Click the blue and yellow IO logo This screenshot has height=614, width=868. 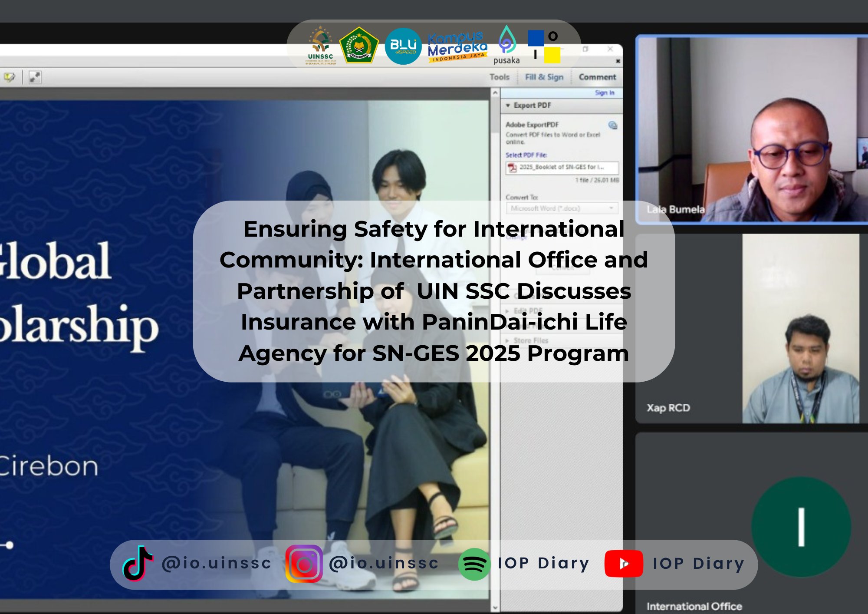click(544, 46)
